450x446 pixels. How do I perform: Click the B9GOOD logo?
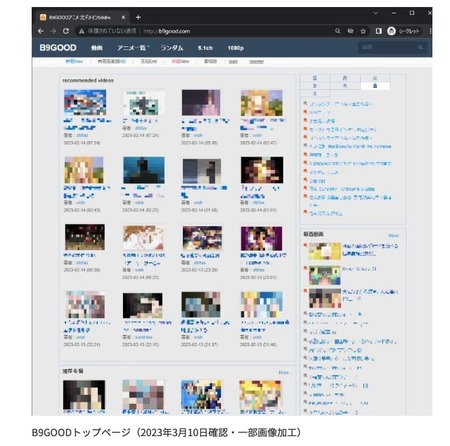(x=58, y=48)
